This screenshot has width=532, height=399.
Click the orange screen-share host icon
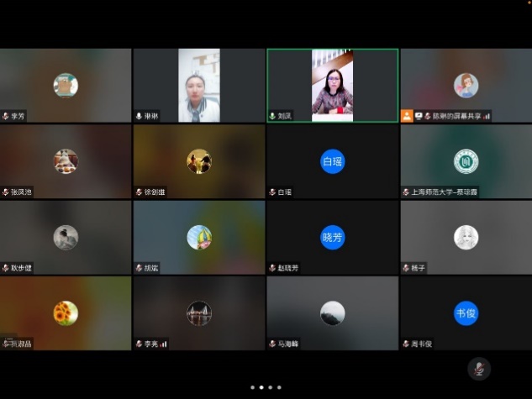click(407, 115)
